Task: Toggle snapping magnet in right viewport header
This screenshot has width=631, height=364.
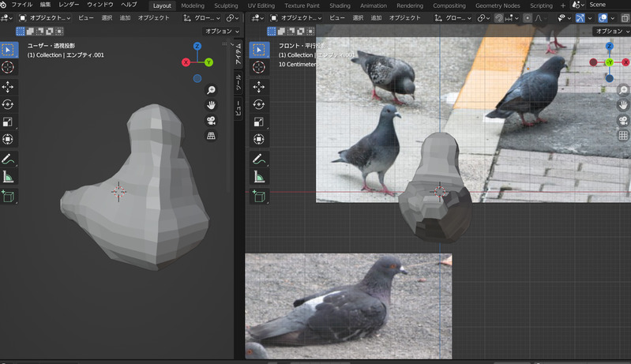Action: coord(499,17)
